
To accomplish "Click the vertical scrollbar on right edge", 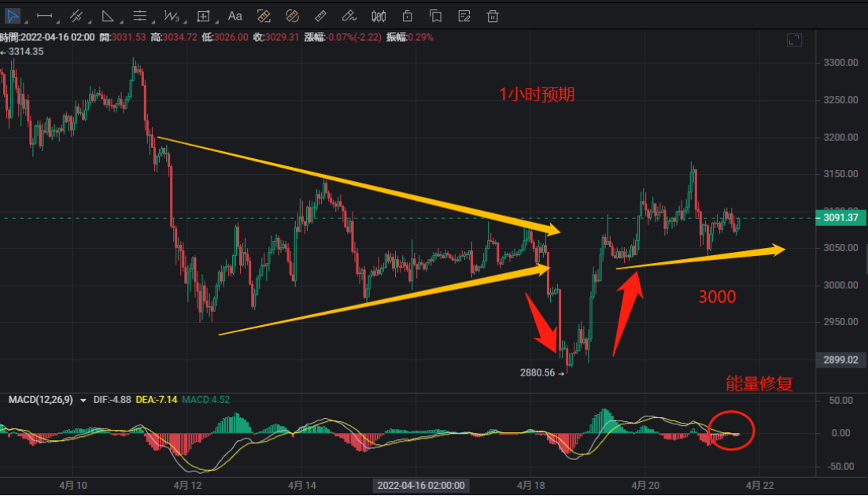I will 866,260.
